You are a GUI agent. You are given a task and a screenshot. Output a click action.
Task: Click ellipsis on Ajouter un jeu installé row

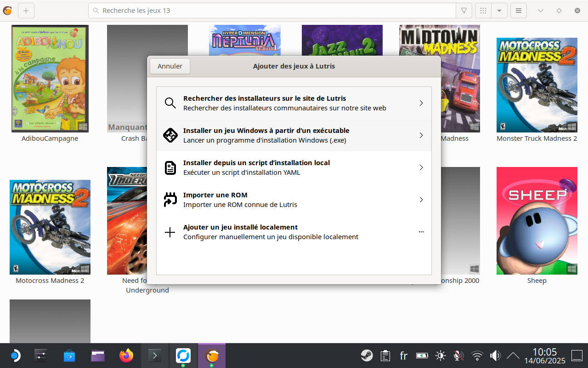(x=421, y=232)
